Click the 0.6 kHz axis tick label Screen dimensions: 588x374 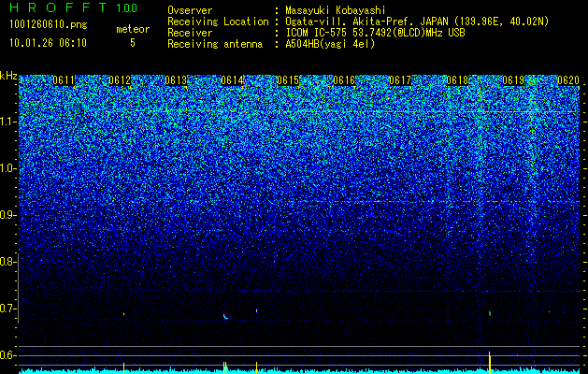[x=7, y=355]
